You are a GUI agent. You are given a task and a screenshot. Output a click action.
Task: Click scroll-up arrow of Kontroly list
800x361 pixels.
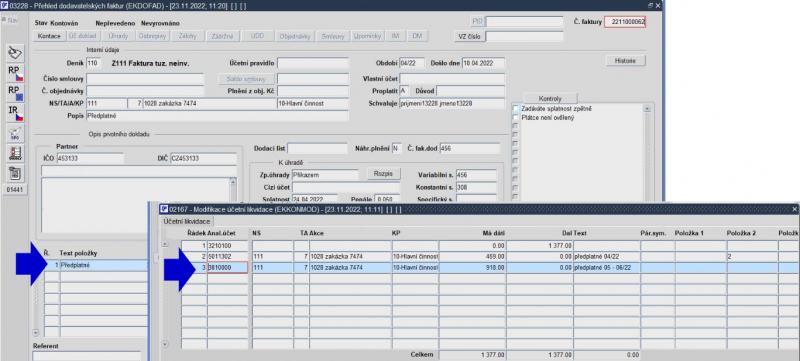pos(647,109)
